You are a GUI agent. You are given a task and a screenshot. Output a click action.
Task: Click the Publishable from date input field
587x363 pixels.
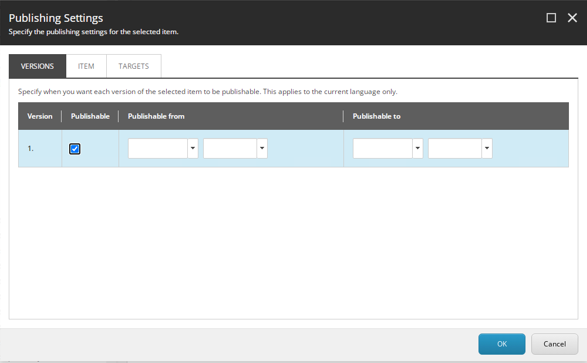click(x=158, y=148)
